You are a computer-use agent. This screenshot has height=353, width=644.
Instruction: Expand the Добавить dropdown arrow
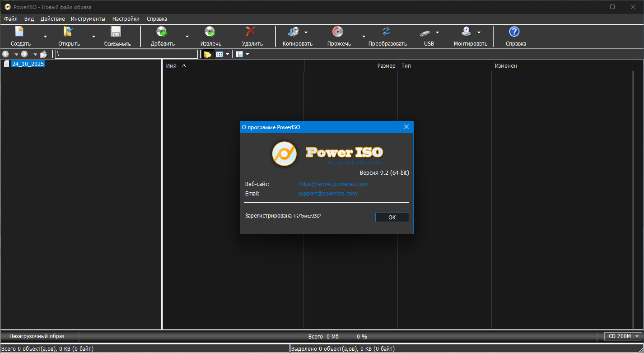187,37
